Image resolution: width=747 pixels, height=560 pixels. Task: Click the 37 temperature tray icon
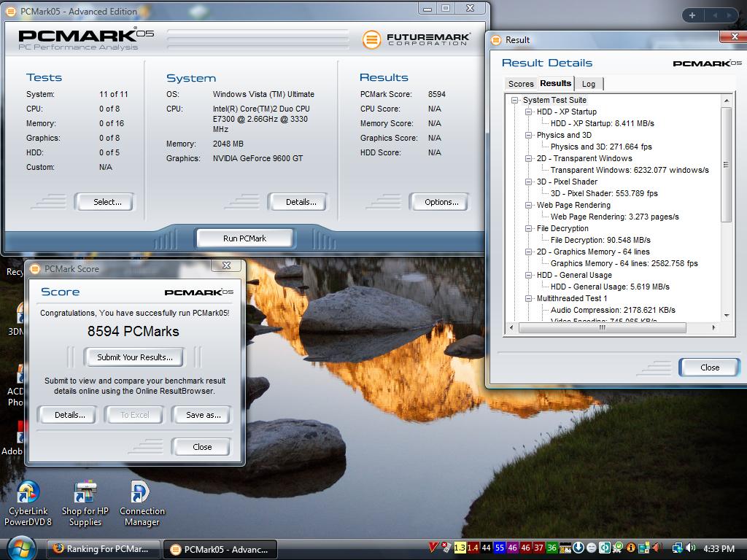coord(539,548)
